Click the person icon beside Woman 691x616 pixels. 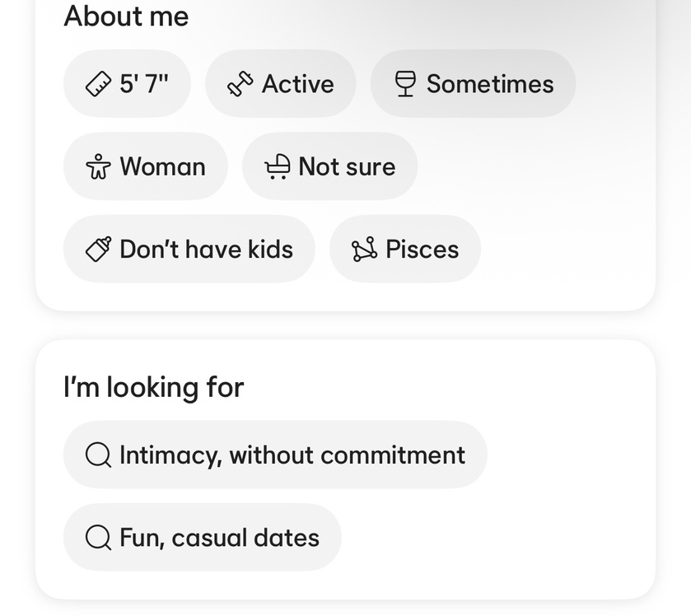coord(98,166)
